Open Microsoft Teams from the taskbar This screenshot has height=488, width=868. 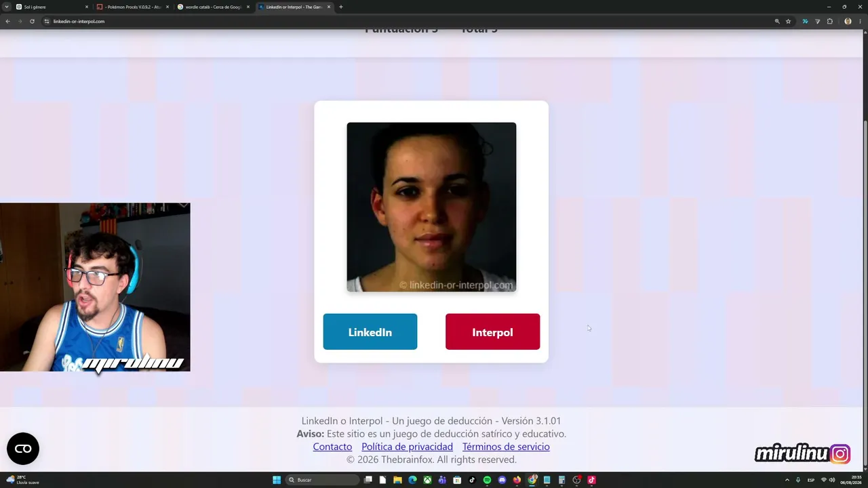coord(442,480)
